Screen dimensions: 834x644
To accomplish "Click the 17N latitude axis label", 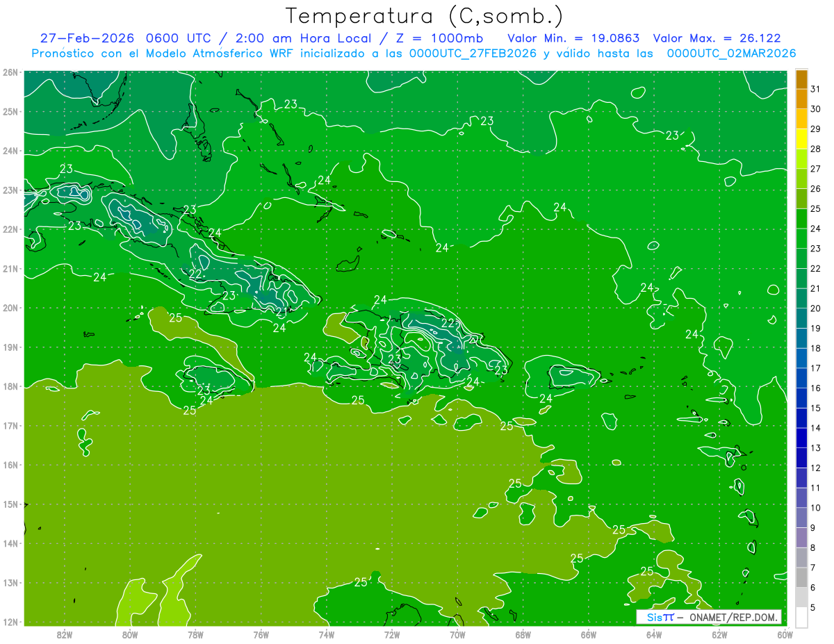I will (10, 426).
